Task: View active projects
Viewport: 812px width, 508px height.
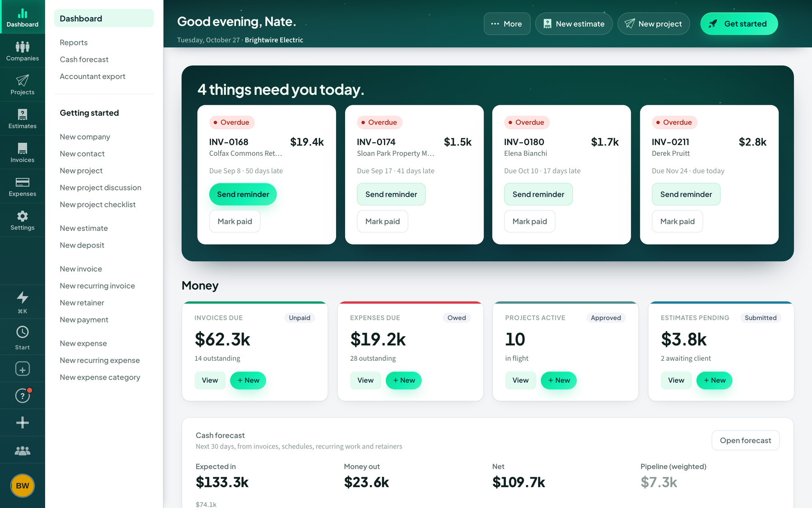Action: [x=521, y=380]
